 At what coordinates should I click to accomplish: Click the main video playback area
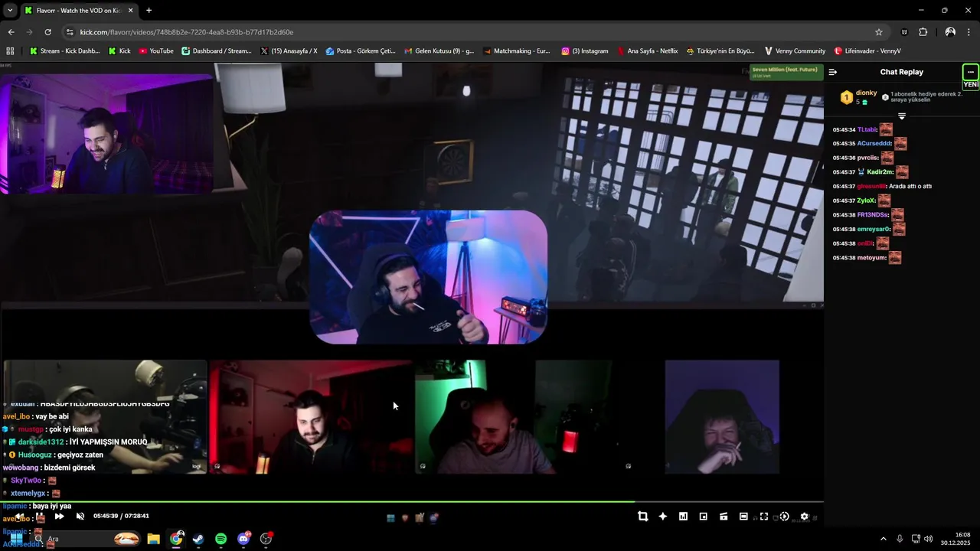coord(411,281)
